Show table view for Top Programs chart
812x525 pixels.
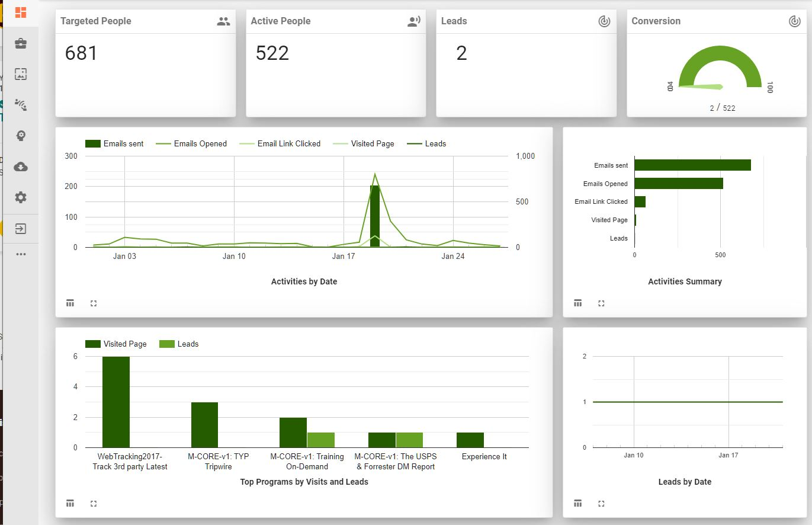click(70, 504)
